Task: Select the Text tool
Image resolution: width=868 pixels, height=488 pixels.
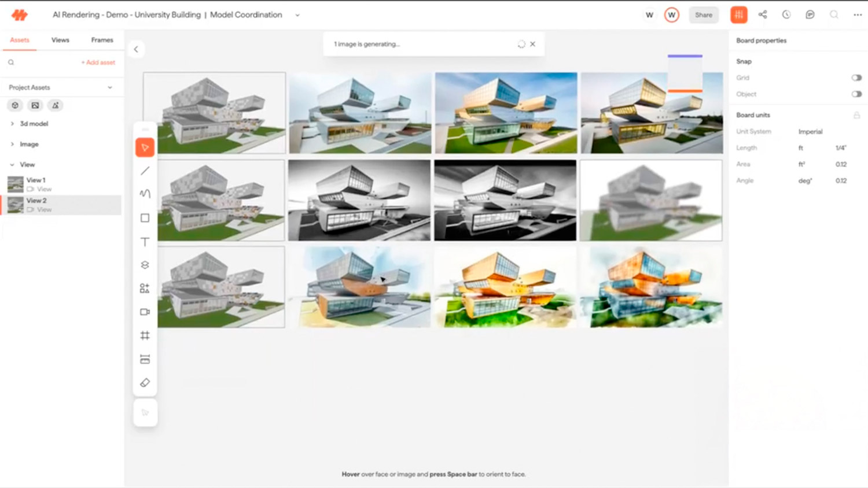Action: point(145,242)
